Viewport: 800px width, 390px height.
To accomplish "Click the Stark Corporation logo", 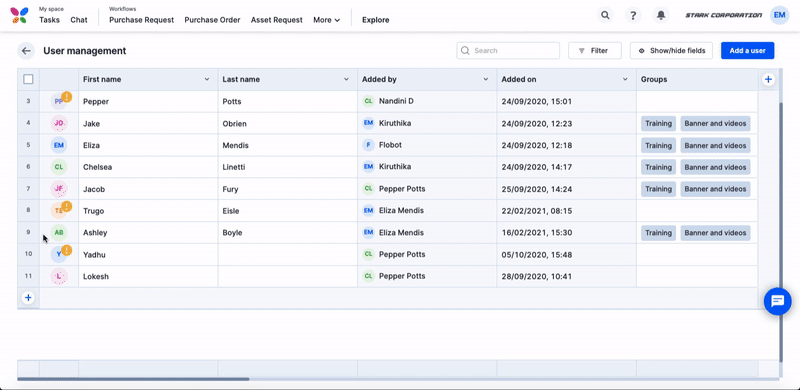I will pos(723,15).
